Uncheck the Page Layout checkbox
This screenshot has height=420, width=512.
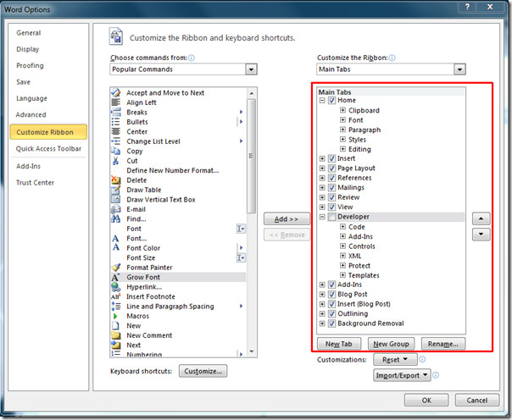tap(331, 169)
